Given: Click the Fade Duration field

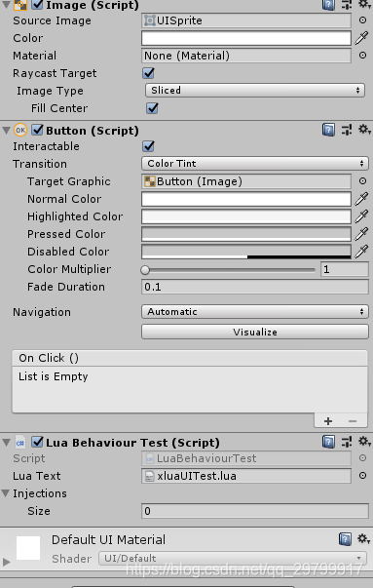Looking at the screenshot, I should pos(255,287).
